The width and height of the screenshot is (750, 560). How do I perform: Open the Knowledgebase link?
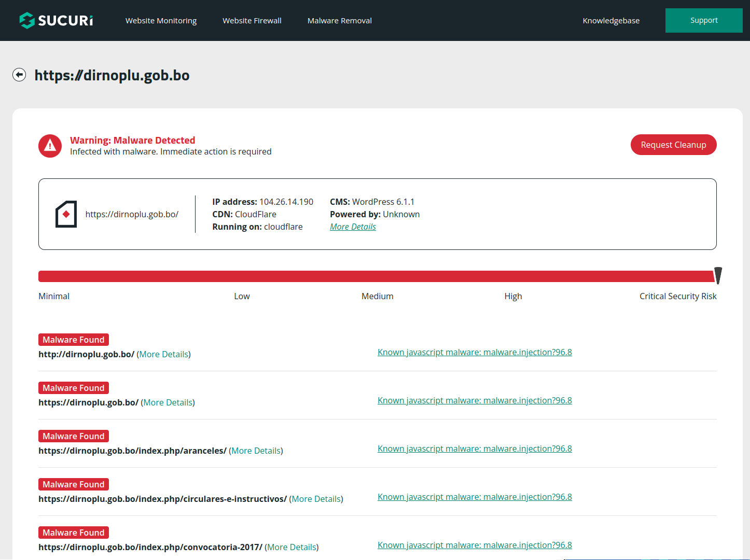point(611,21)
